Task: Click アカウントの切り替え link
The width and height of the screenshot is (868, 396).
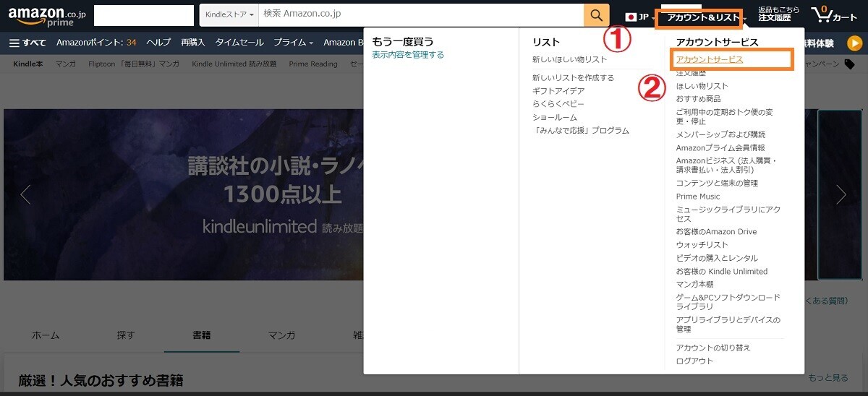Action: pos(713,348)
